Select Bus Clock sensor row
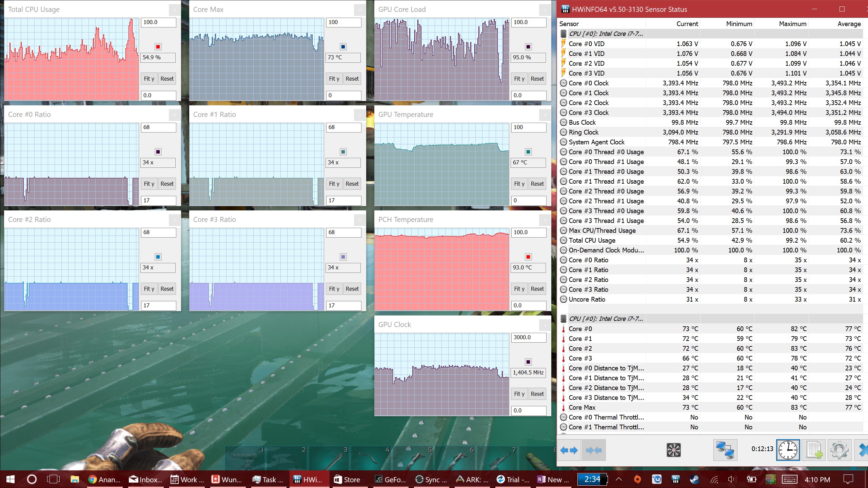 point(710,122)
